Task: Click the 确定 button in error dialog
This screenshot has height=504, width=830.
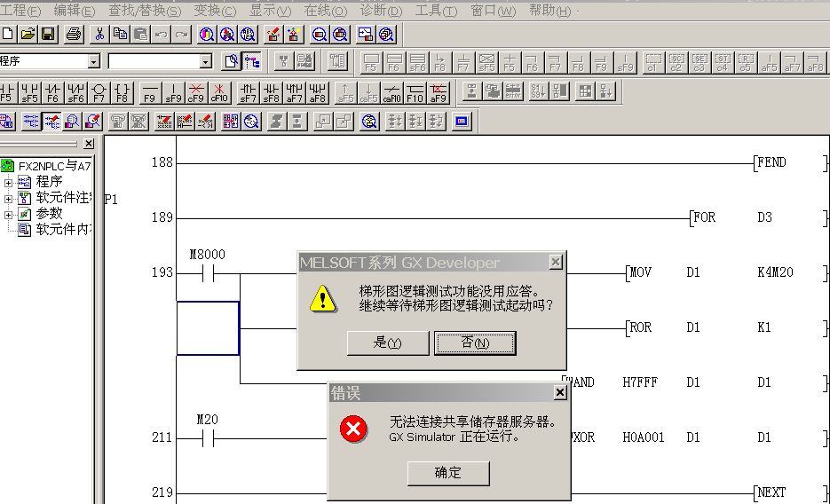Action: point(448,473)
